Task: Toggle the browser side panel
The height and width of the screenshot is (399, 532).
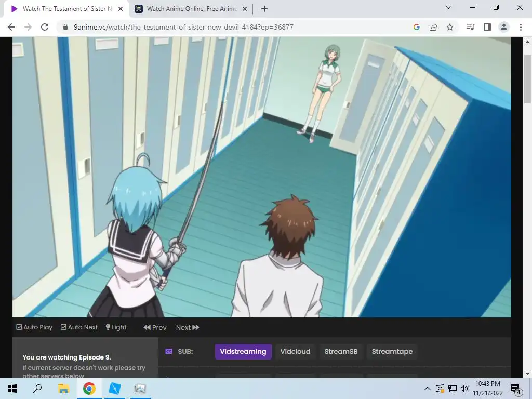Action: tap(487, 27)
